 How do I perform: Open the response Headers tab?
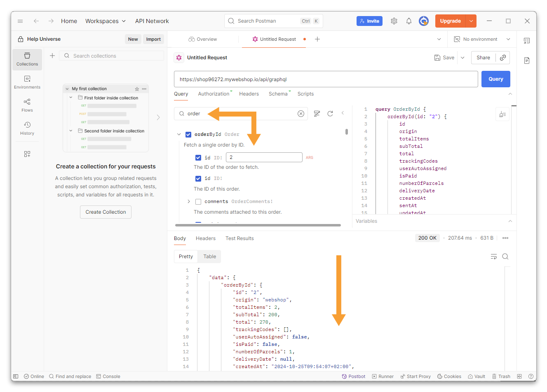[x=206, y=238]
